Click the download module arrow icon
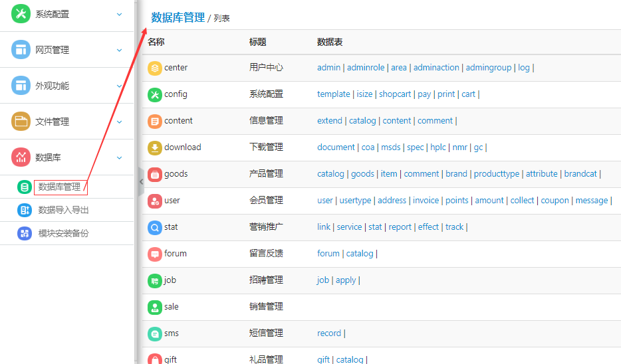Screen dimensions: 621x364 (155, 147)
